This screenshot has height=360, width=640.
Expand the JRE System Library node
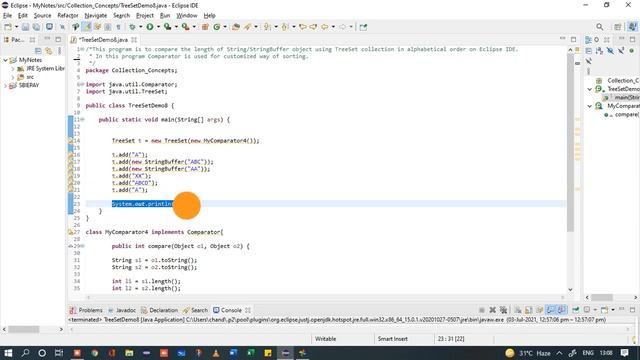[13, 69]
